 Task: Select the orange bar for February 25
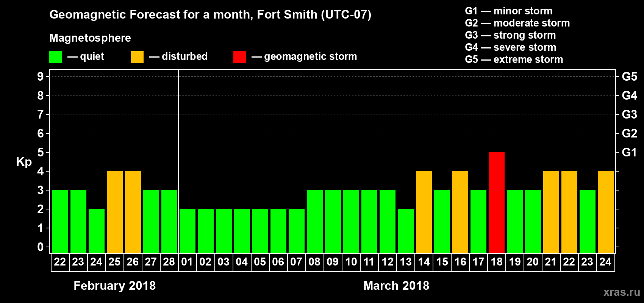(114, 212)
